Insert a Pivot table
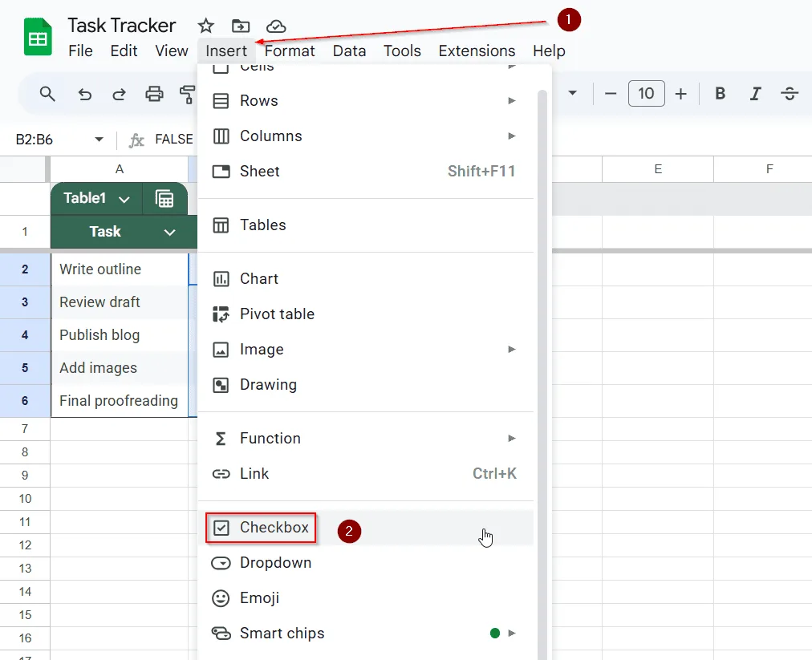The height and width of the screenshot is (660, 812). click(366, 314)
